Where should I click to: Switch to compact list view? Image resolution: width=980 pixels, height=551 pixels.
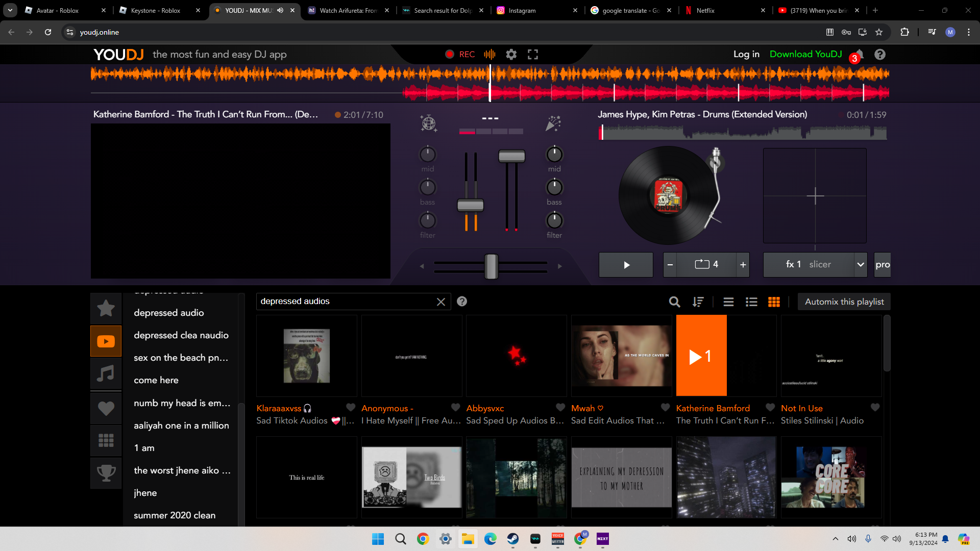728,302
